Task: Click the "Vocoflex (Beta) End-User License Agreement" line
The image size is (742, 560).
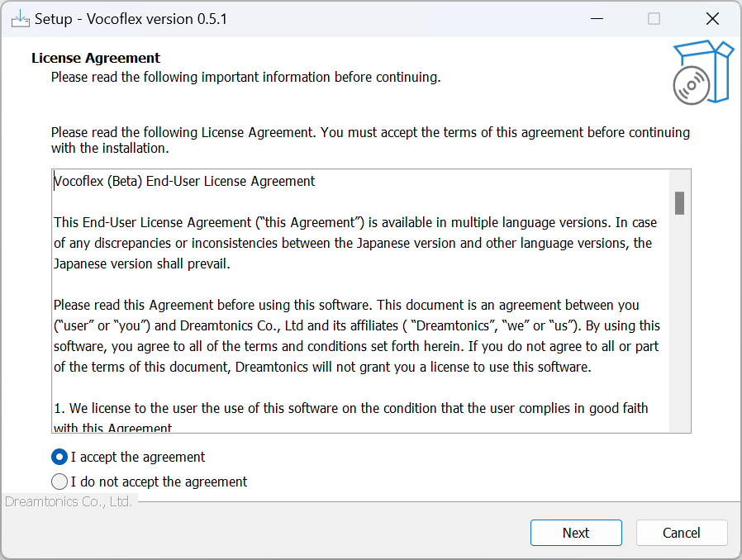Action: click(x=184, y=181)
